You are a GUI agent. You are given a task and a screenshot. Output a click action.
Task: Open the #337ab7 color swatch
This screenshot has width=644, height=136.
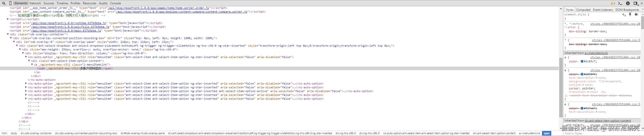(x=582, y=108)
